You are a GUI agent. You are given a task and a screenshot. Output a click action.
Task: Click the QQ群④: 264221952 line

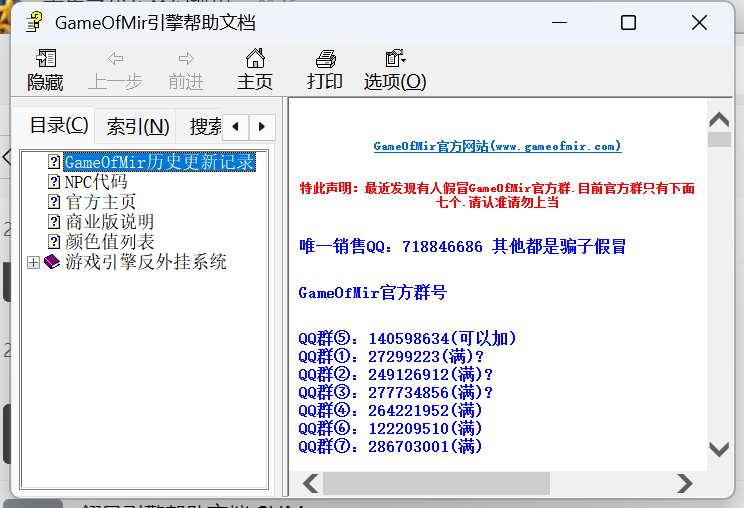pyautogui.click(x=390, y=411)
